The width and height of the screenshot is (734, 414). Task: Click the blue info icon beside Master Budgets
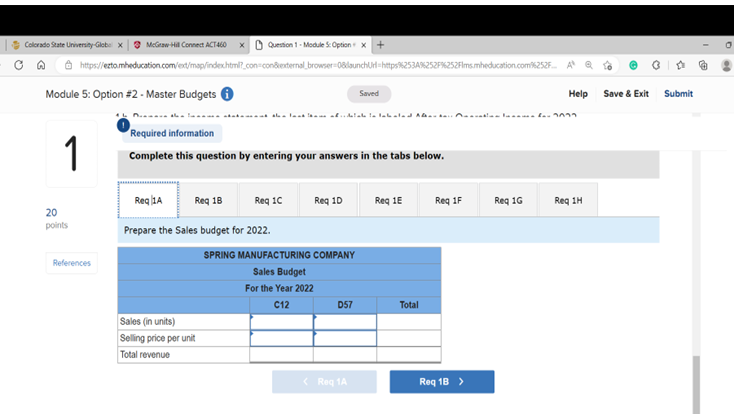227,94
